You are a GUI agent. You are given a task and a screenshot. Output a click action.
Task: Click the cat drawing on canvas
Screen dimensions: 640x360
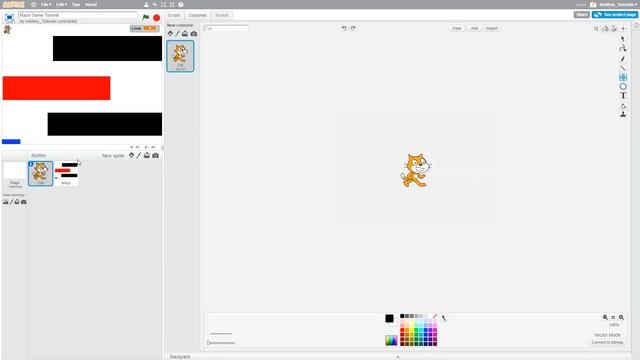point(415,170)
